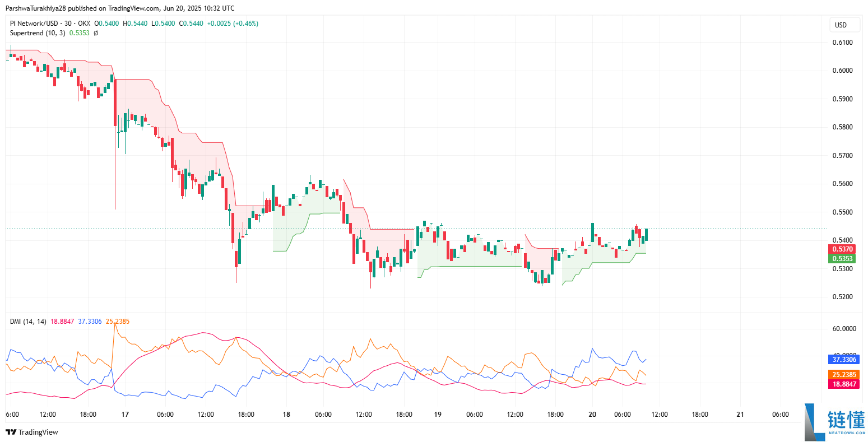This screenshot has height=442, width=868.
Task: Click the blue 37.3306 DMI value label
Action: click(x=843, y=360)
